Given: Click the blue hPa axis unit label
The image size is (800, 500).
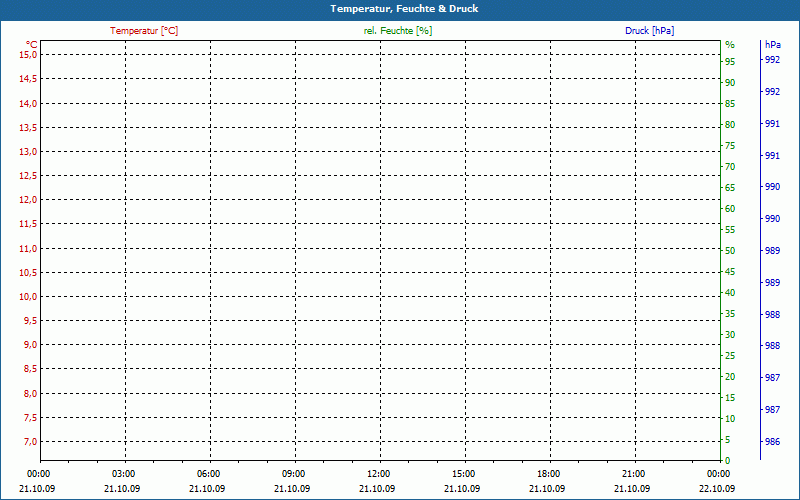Looking at the screenshot, I should (x=772, y=44).
